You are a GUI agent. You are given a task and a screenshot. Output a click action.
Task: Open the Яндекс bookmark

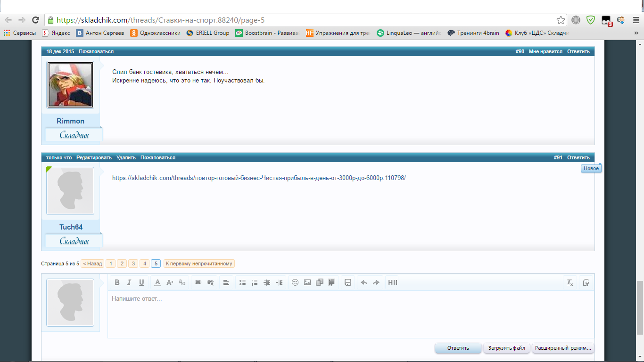[x=56, y=33]
